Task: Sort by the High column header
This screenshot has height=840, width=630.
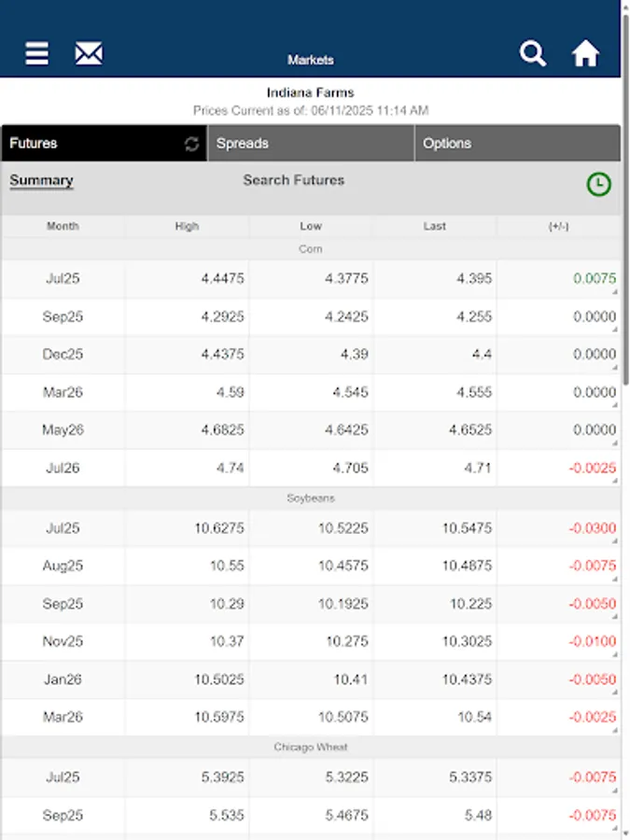Action: click(x=186, y=226)
